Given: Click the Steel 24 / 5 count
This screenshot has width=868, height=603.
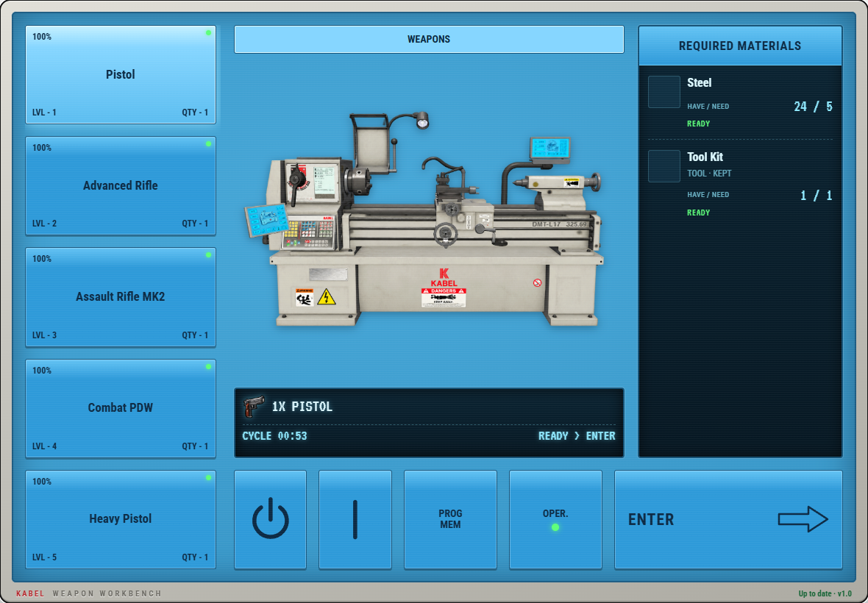Looking at the screenshot, I should coord(813,106).
